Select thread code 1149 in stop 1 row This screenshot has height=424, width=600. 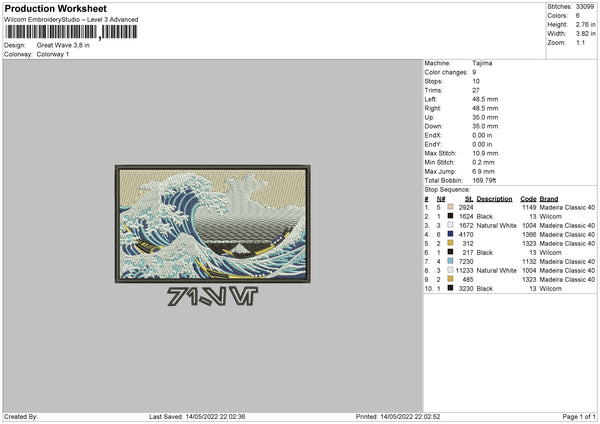(529, 207)
